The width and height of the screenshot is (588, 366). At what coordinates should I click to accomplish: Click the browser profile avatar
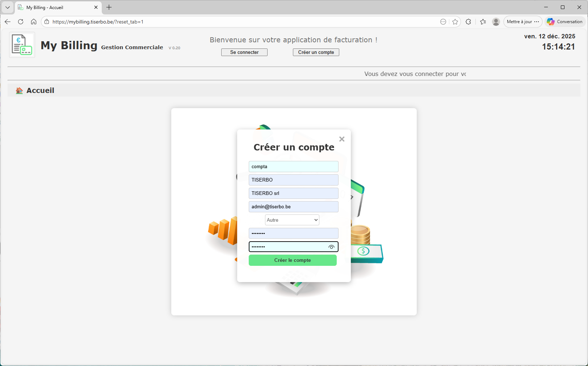pos(496,22)
